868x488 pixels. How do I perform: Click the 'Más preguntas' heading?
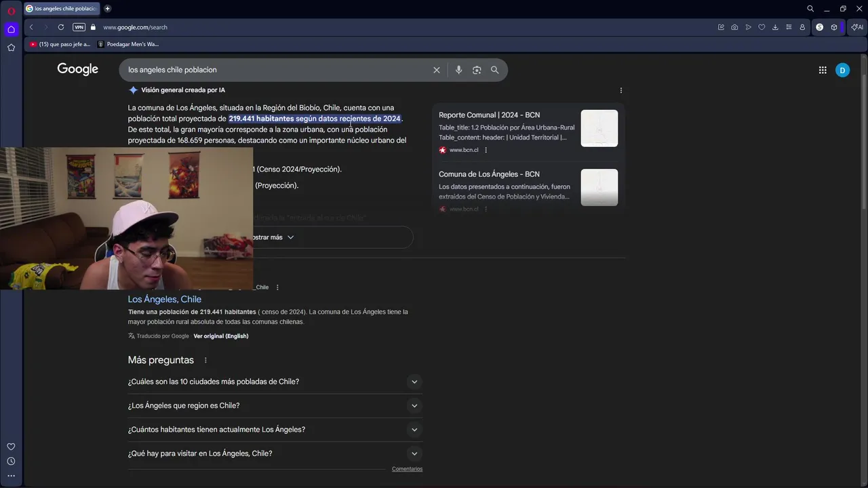(x=161, y=360)
